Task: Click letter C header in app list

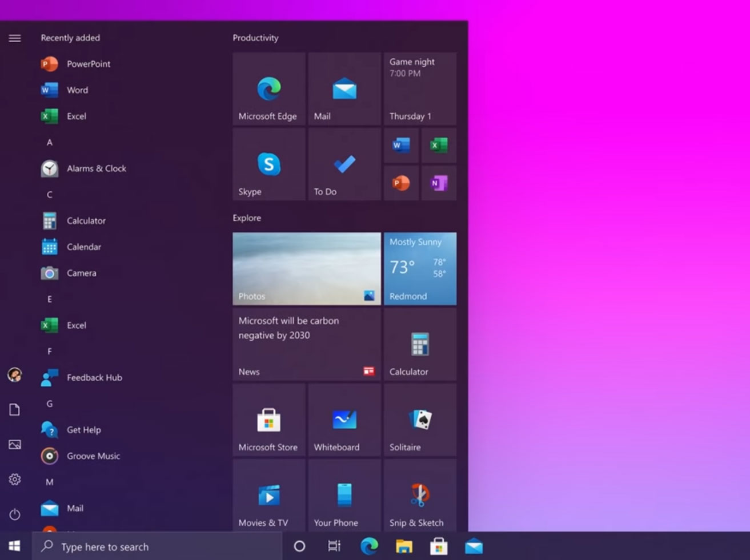Action: [50, 195]
